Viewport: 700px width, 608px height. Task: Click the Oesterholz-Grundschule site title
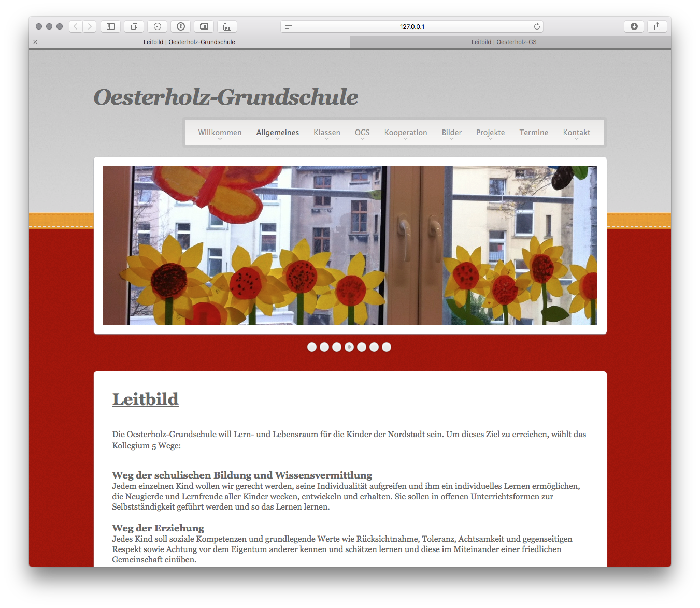tap(226, 97)
